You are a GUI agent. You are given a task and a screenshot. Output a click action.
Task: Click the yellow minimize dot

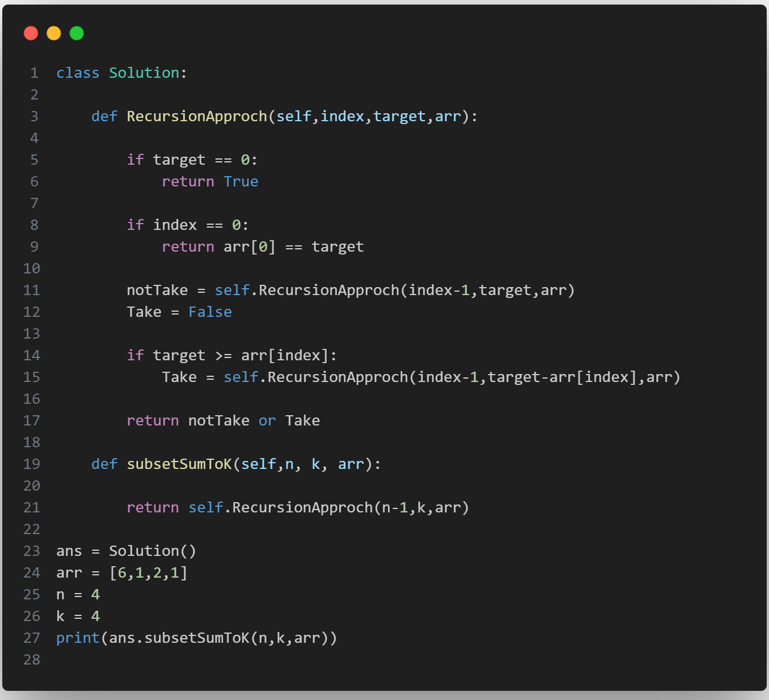[x=54, y=34]
